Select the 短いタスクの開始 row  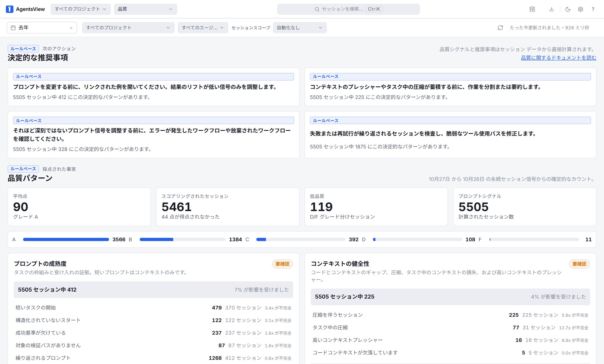pos(154,308)
